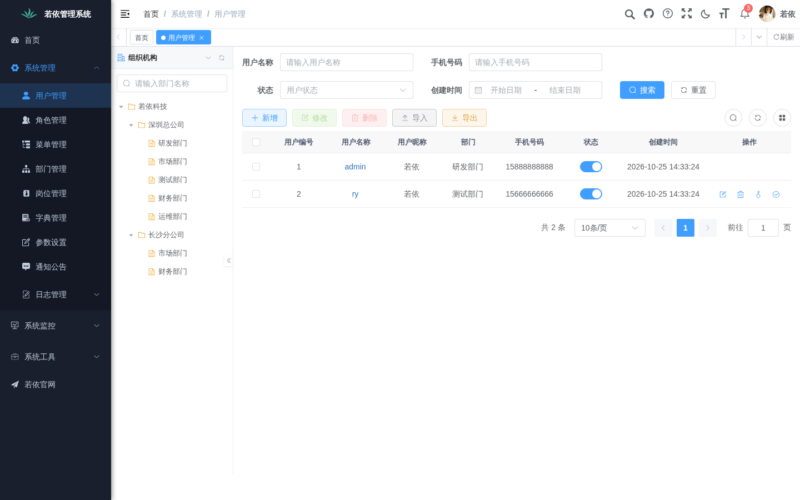Open the admin username link
Screen dimensions: 800x500
point(355,167)
